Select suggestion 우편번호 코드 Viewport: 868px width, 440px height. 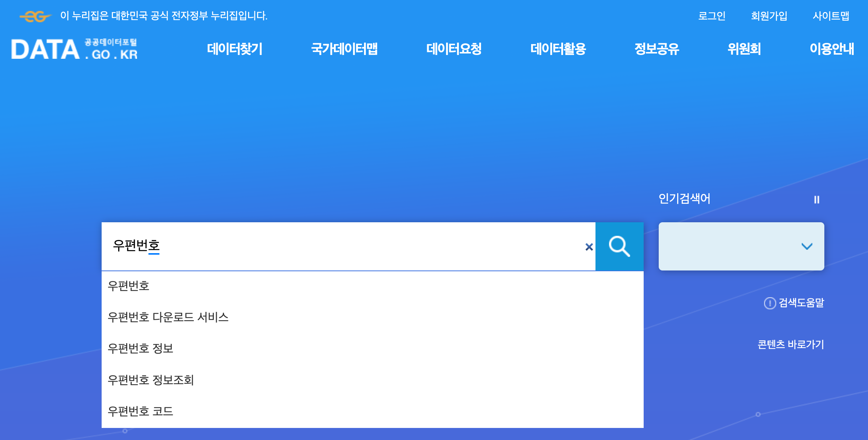(x=140, y=411)
